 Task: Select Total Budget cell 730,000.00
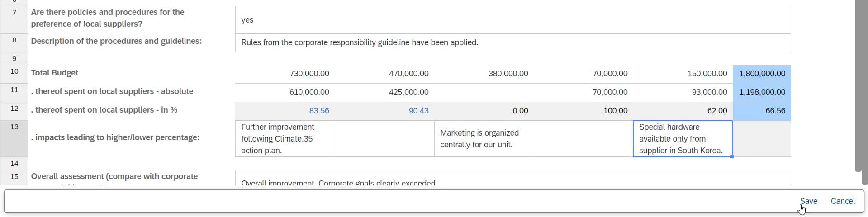(x=285, y=74)
